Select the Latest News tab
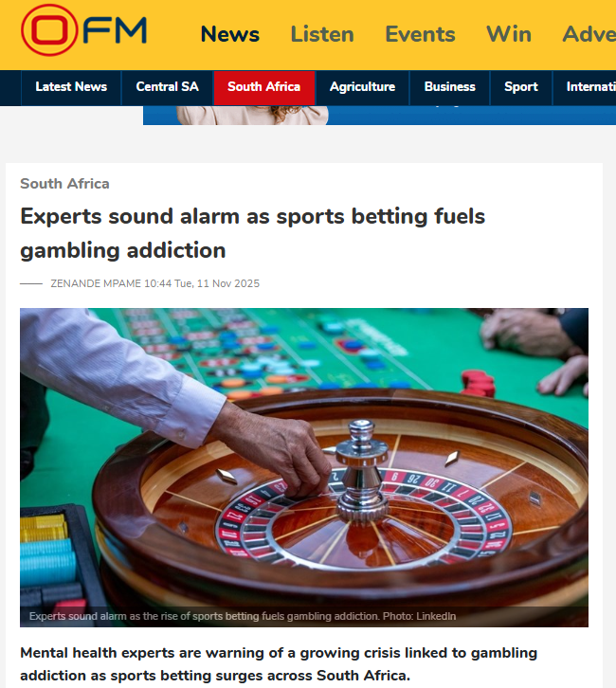 (x=71, y=87)
